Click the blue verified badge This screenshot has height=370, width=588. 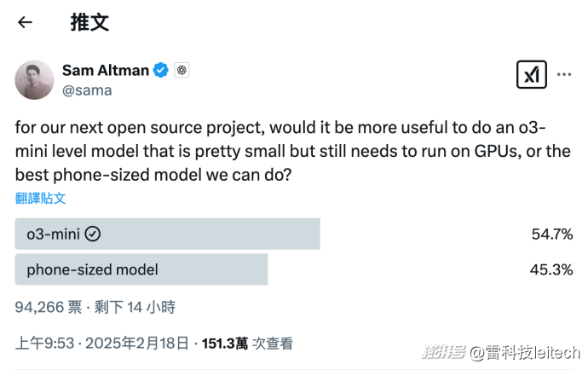[161, 70]
